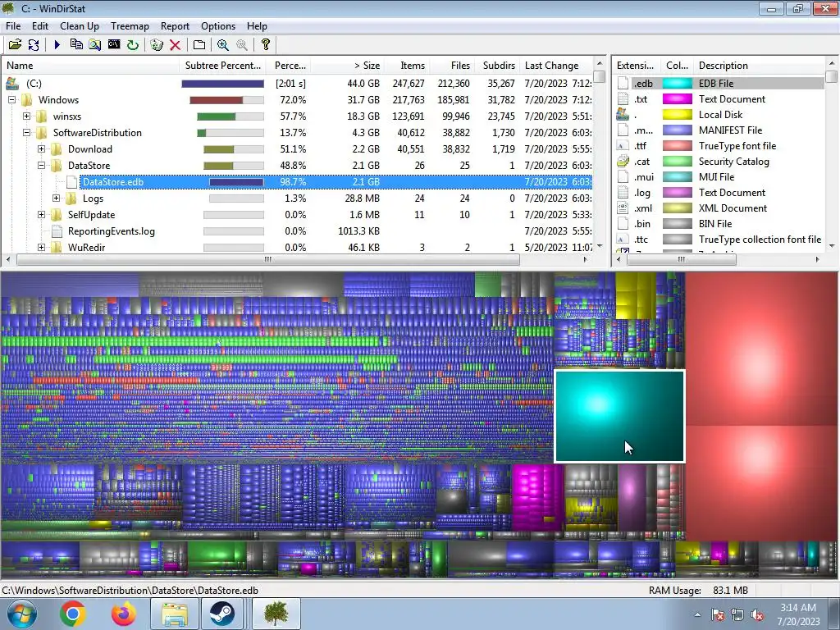Select the XML Document extension row
Image resolution: width=840 pixels, height=630 pixels.
pos(719,208)
